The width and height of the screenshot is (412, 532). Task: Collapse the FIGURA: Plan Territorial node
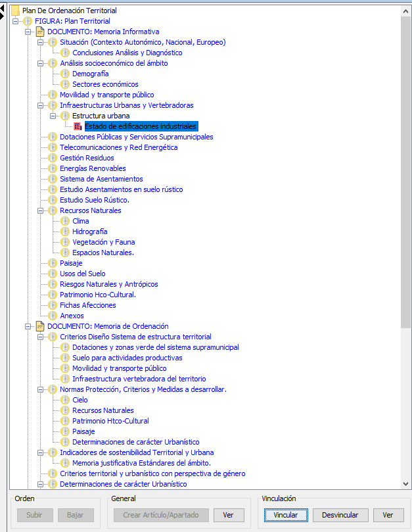point(15,22)
